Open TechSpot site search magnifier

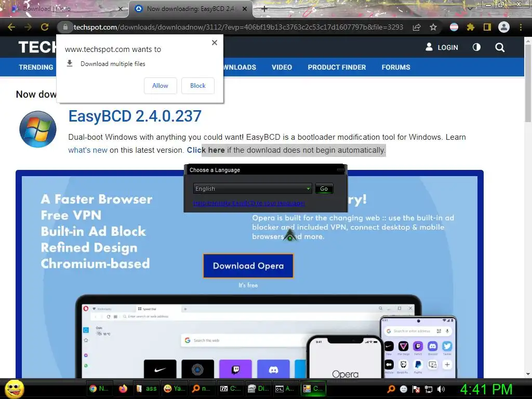(500, 47)
